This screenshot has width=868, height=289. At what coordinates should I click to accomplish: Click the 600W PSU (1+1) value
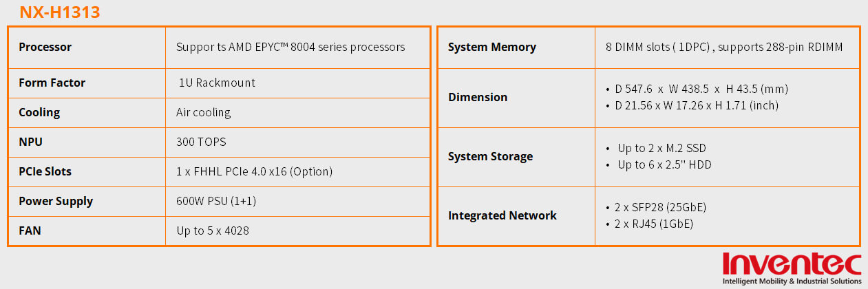[x=216, y=201]
